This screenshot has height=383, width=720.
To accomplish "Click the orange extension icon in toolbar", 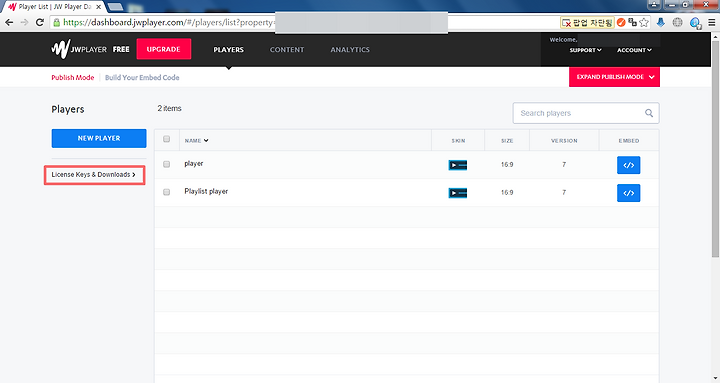I will tap(621, 22).
